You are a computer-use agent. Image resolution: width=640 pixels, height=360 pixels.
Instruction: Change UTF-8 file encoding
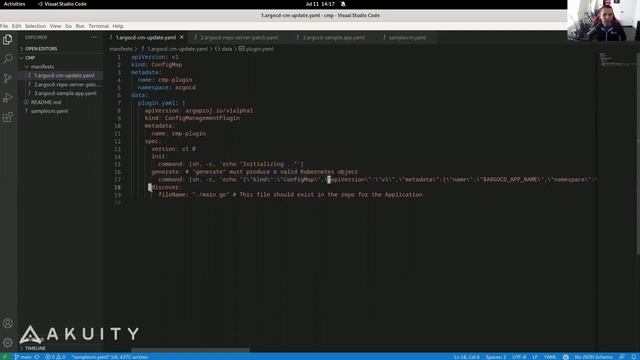pos(519,357)
